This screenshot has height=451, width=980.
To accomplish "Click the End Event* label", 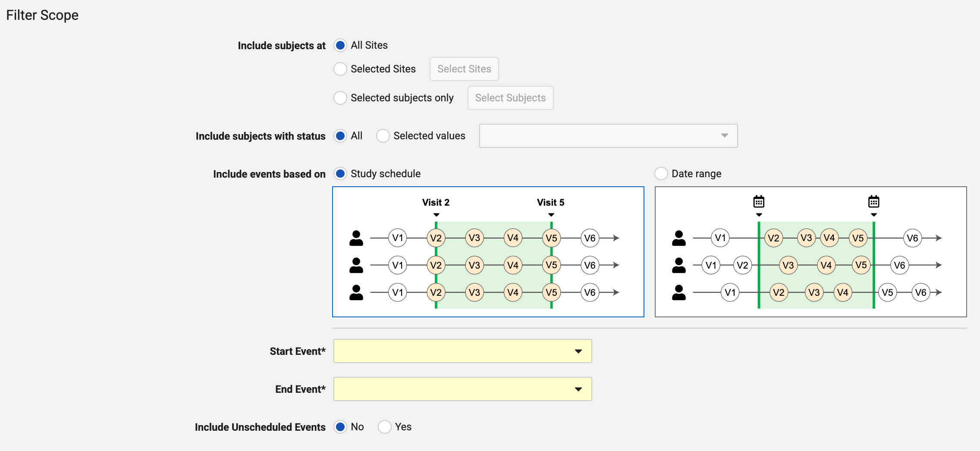I will tap(300, 389).
